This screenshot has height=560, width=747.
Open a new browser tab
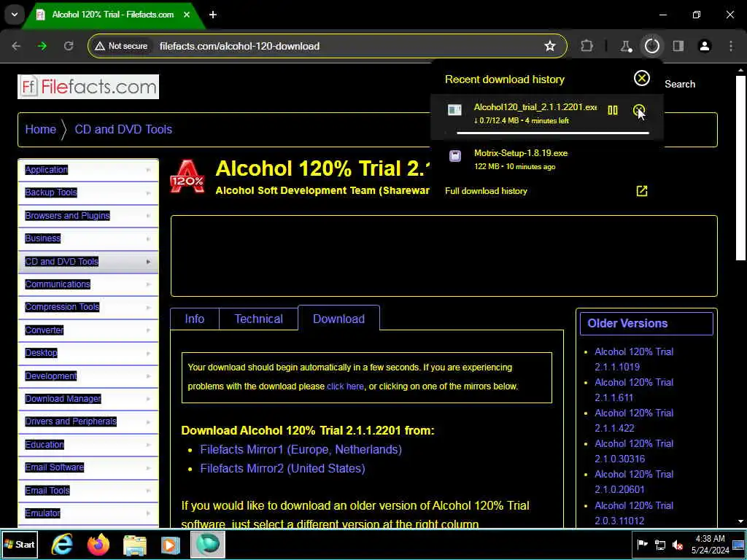(213, 15)
